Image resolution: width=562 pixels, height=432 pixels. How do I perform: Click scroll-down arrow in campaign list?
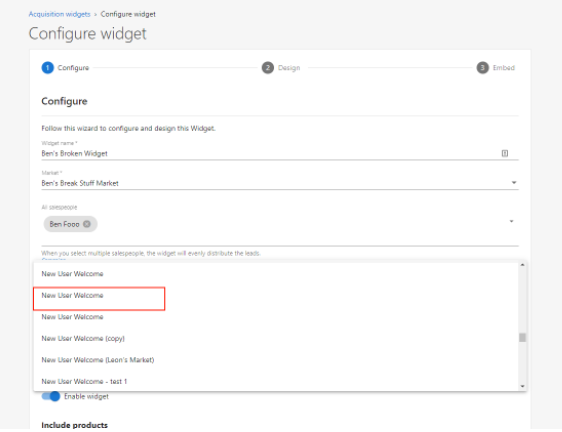tap(522, 386)
